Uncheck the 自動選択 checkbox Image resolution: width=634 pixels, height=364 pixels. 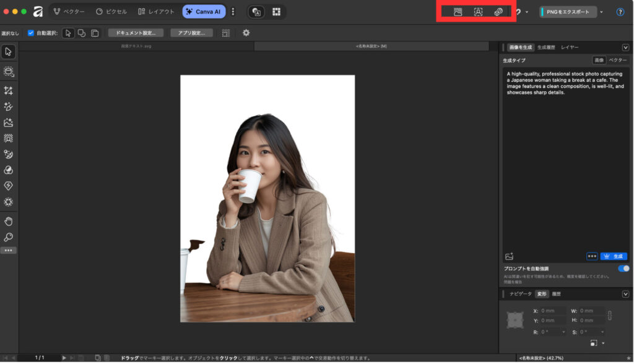31,33
